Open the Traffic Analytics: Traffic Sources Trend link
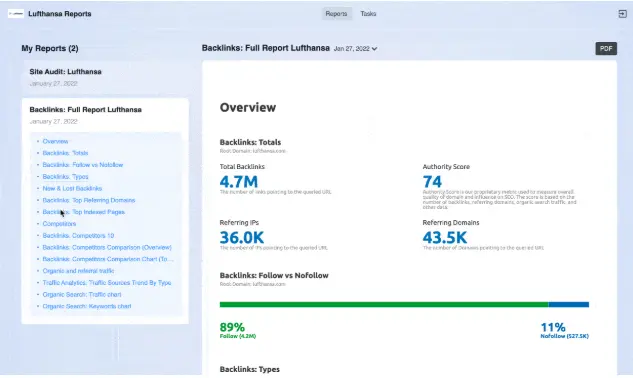633x378 pixels. pyautogui.click(x=107, y=283)
